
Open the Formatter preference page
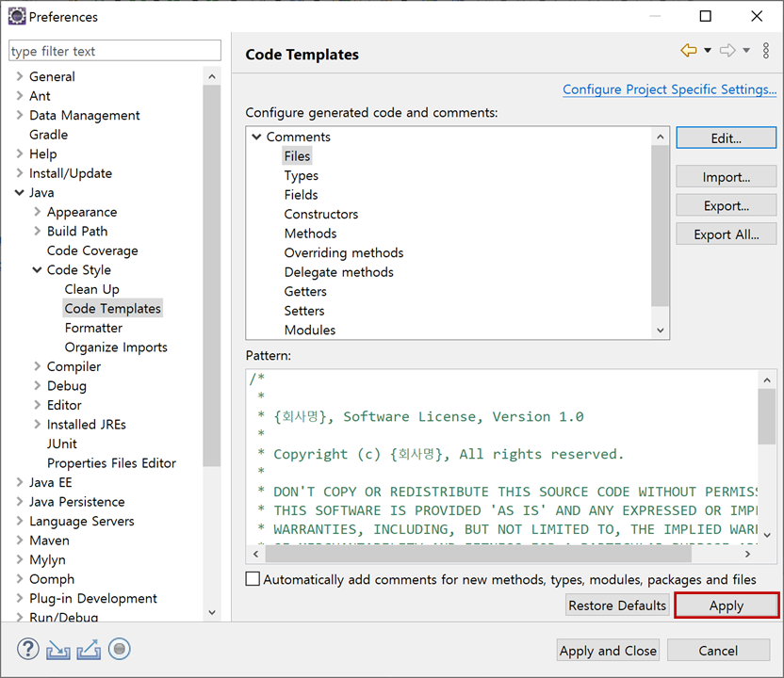[93, 328]
